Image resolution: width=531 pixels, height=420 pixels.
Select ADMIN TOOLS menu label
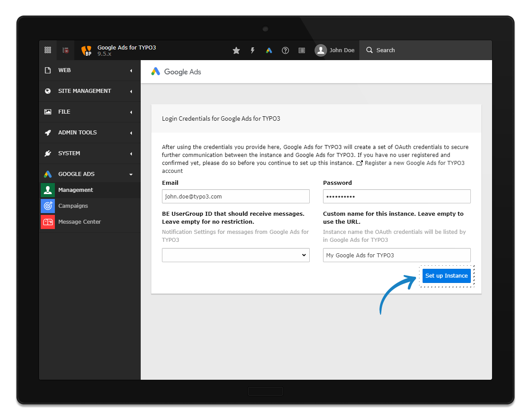coord(77,133)
